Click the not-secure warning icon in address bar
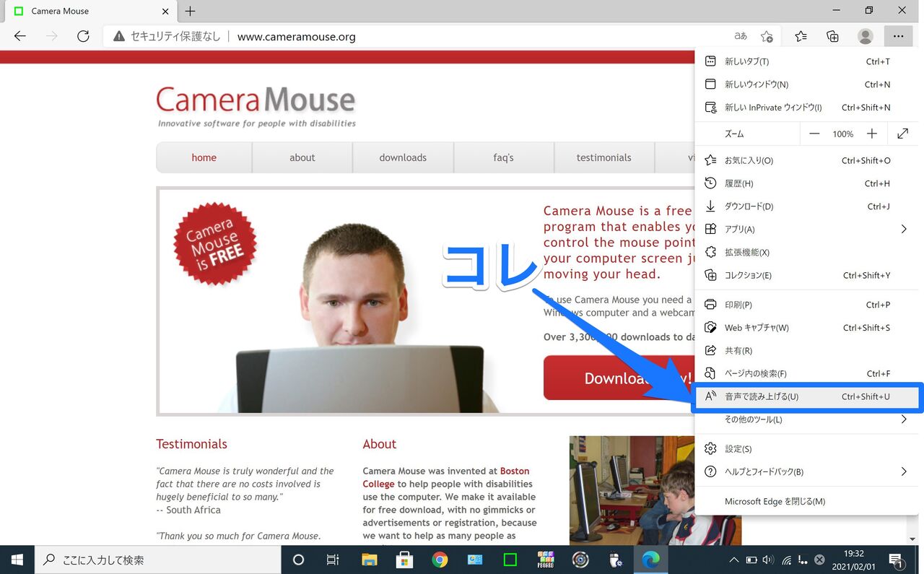 119,36
